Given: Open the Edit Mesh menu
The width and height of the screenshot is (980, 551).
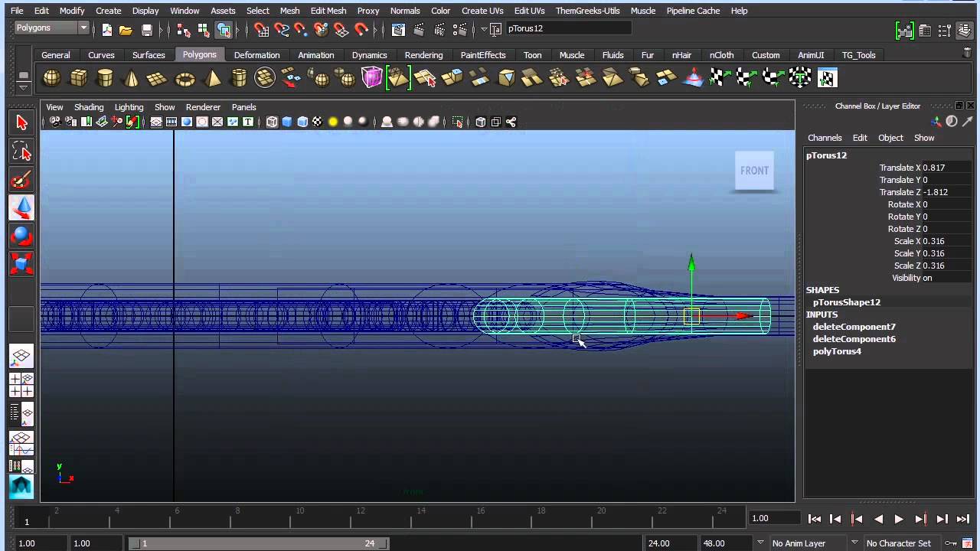Looking at the screenshot, I should [328, 11].
